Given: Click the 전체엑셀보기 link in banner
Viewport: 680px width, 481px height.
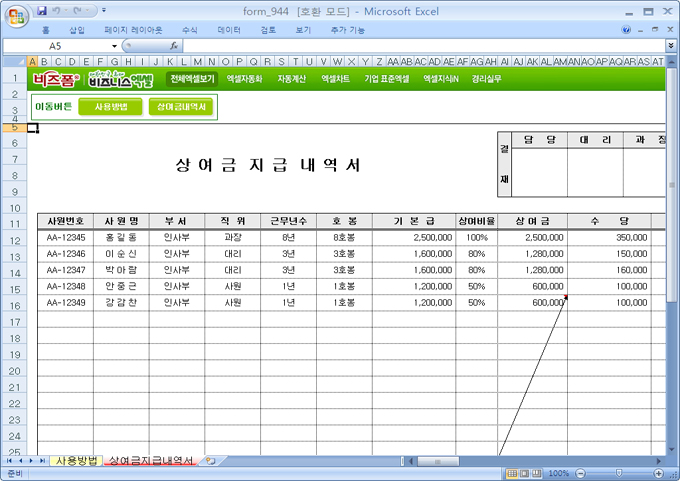Looking at the screenshot, I should pyautogui.click(x=192, y=78).
